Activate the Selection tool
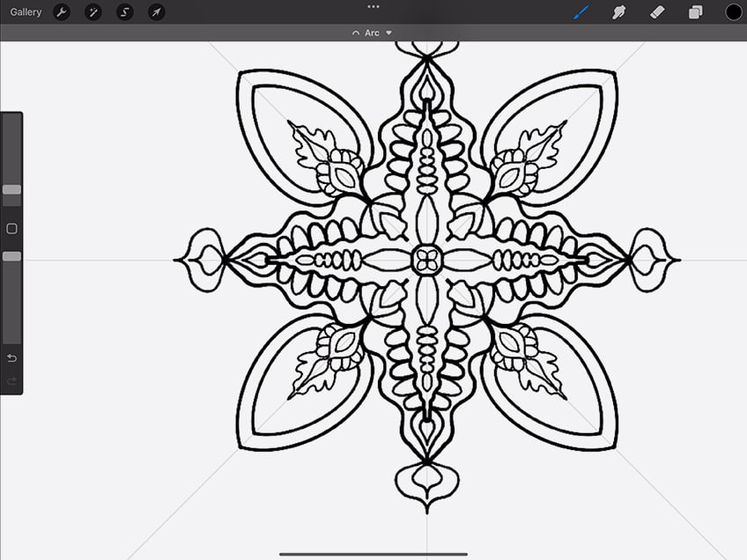 coord(125,12)
